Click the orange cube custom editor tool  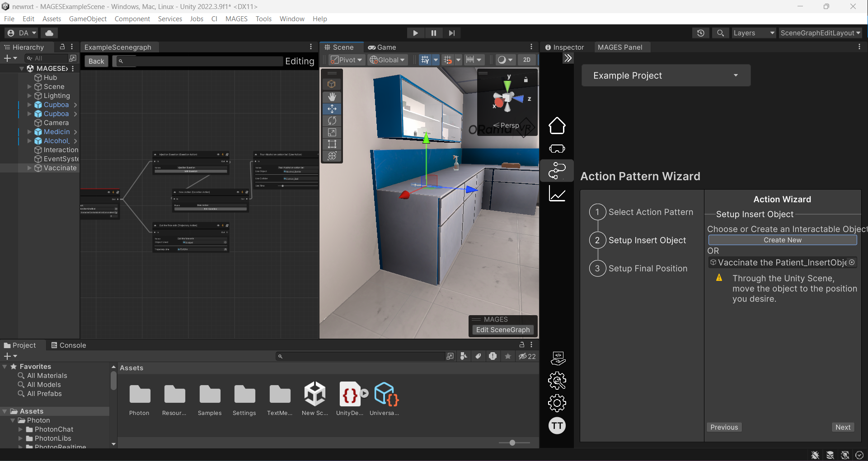332,84
